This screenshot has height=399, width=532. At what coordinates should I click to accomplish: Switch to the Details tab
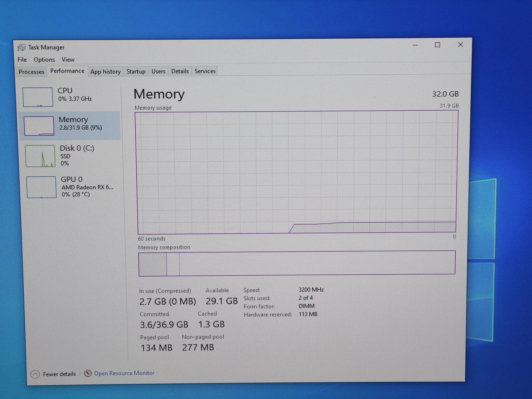click(180, 71)
